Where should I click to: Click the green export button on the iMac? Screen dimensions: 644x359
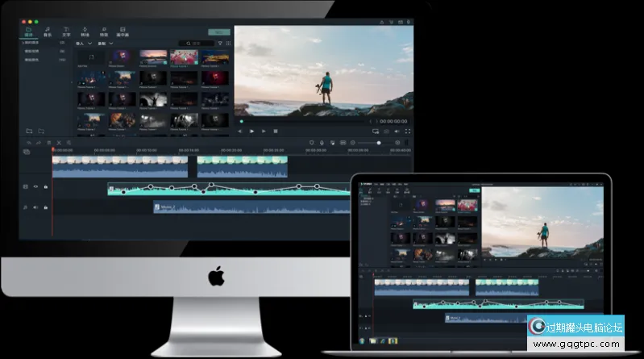(218, 31)
